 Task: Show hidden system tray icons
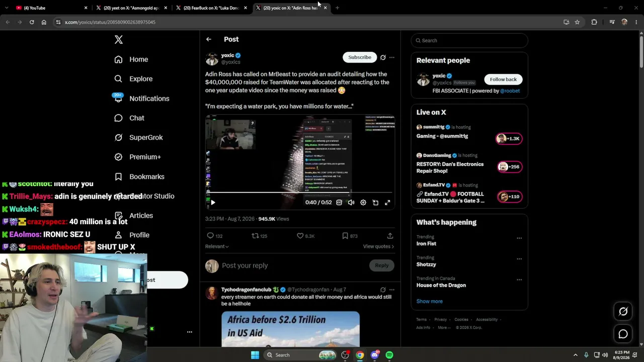[576, 355]
